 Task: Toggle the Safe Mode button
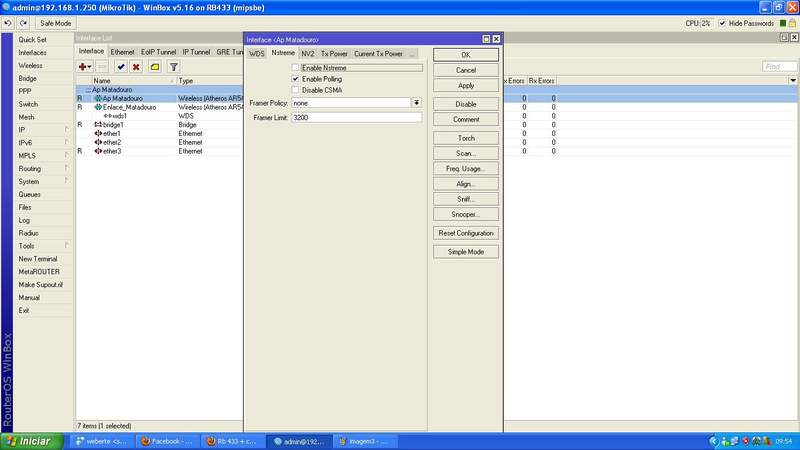click(56, 23)
